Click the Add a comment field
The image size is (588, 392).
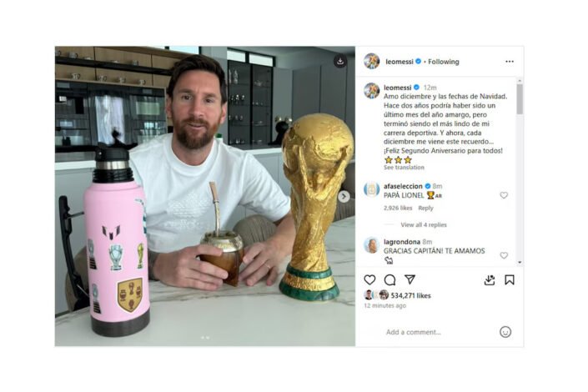tap(439, 332)
